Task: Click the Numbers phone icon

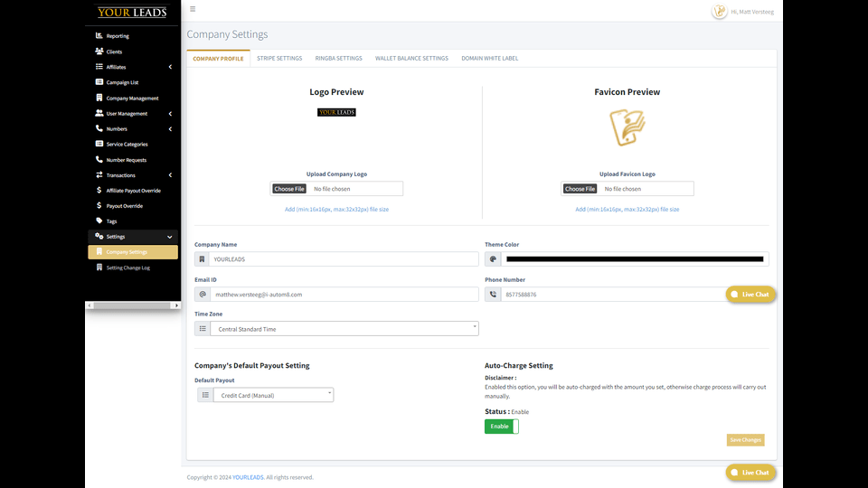Action: [99, 128]
